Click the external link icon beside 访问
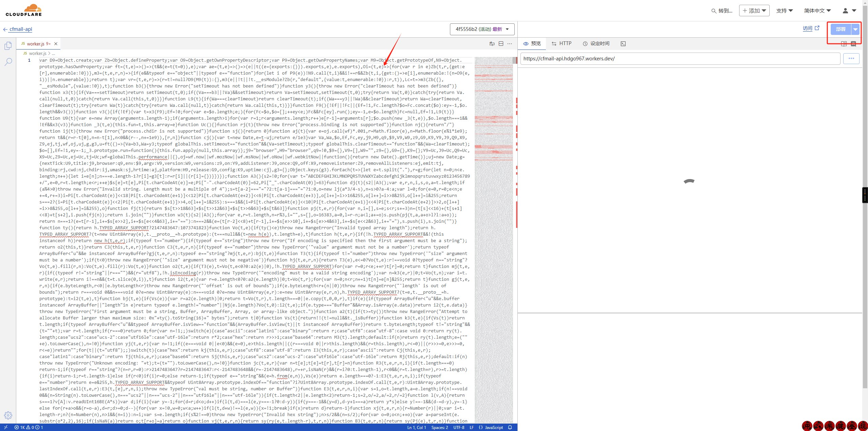Image resolution: width=868 pixels, height=431 pixels. coord(817,28)
